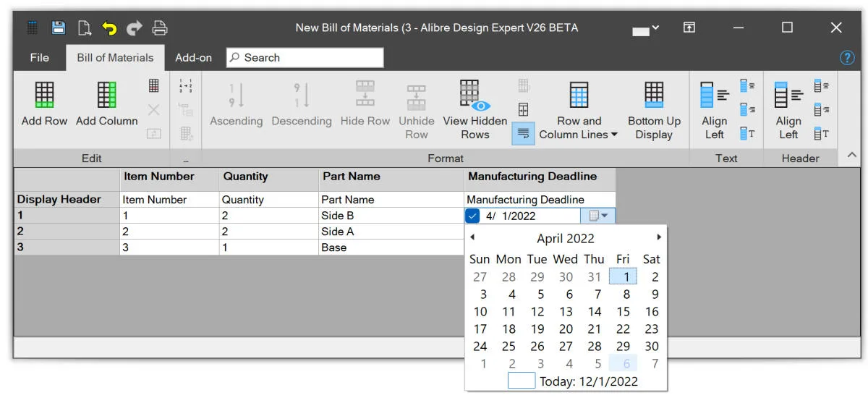The image size is (868, 398).
Task: Click the Print icon in the title bar
Action: [160, 27]
